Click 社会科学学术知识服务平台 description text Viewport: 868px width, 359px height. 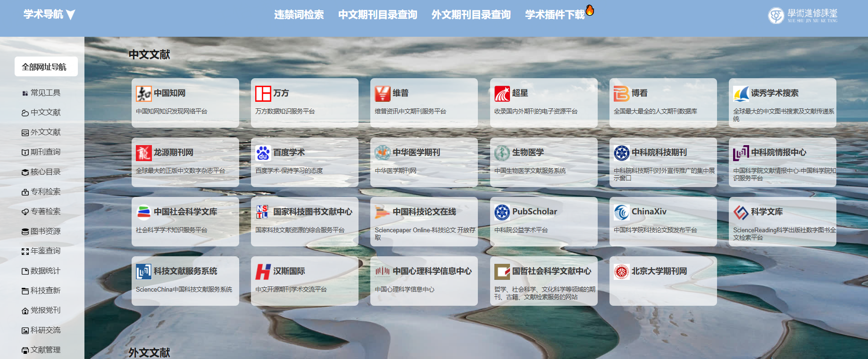(x=172, y=230)
